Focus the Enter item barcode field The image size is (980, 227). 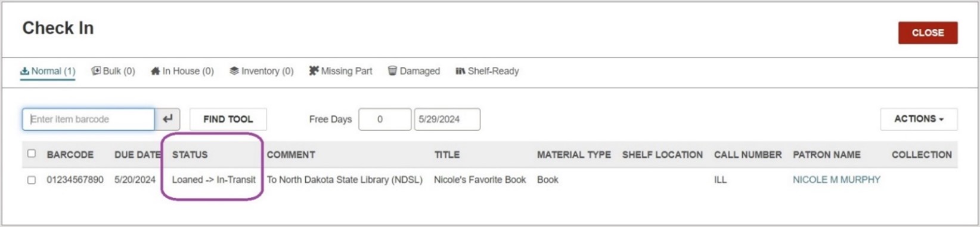(x=88, y=119)
